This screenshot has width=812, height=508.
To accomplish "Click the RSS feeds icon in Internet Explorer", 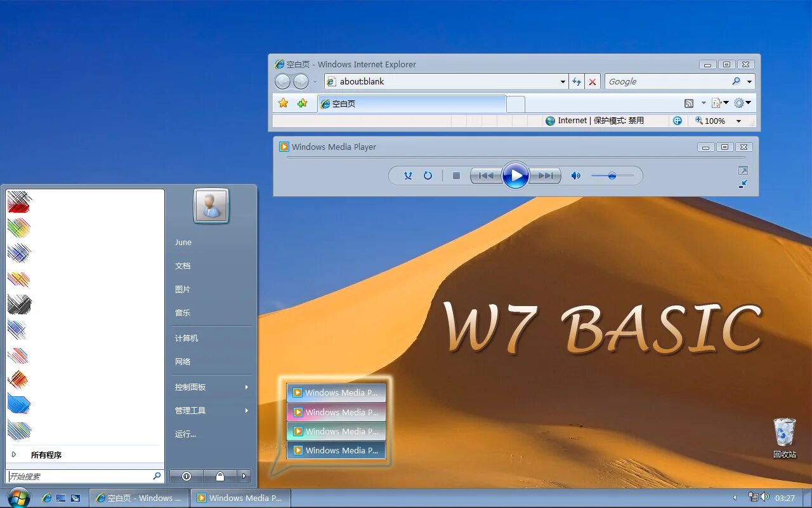I will 689,103.
